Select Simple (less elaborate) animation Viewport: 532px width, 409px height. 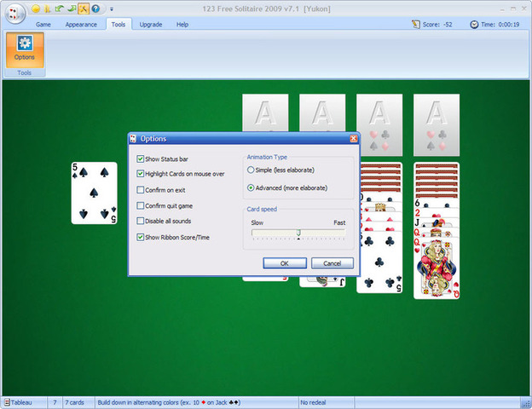(x=251, y=170)
